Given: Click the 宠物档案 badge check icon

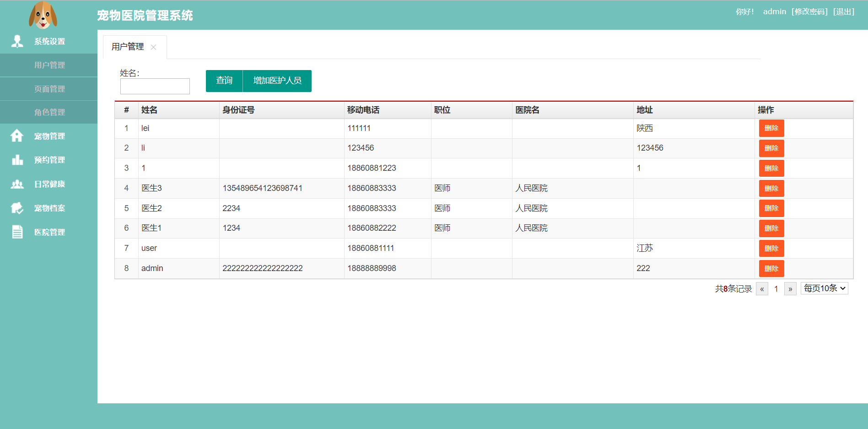Looking at the screenshot, I should point(17,208).
